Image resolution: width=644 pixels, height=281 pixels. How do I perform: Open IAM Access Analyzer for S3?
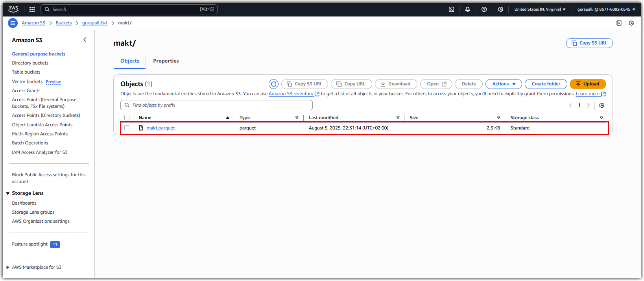point(40,152)
